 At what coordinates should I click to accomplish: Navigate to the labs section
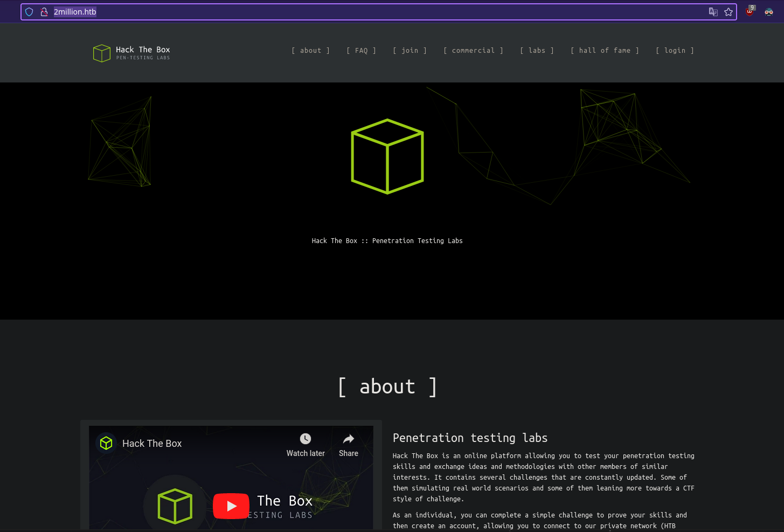point(537,51)
